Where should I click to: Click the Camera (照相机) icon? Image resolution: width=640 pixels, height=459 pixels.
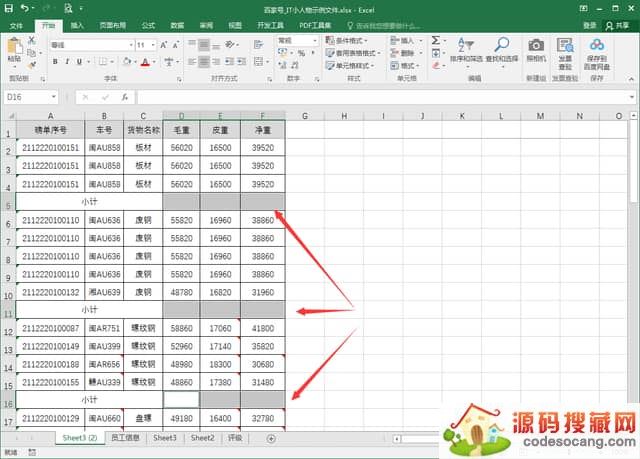pyautogui.click(x=536, y=48)
